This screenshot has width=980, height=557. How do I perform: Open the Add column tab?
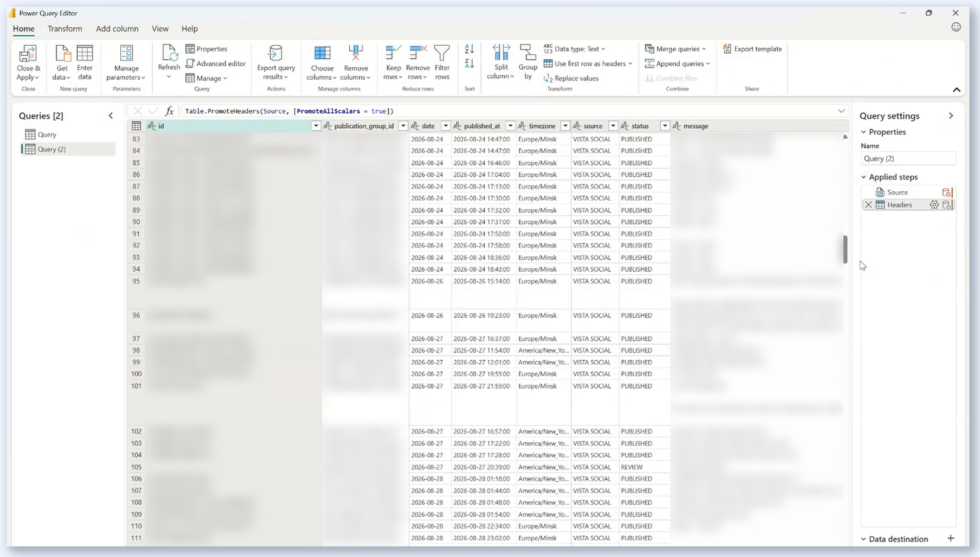(117, 29)
